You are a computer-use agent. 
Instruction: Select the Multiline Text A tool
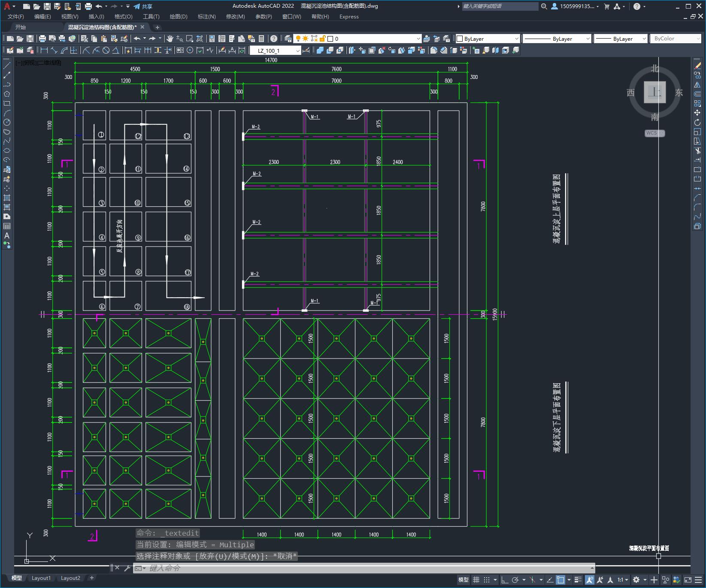[x=7, y=235]
